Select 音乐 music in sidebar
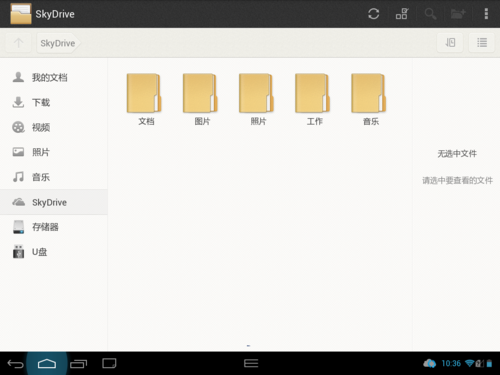500x375 pixels. 54,177
